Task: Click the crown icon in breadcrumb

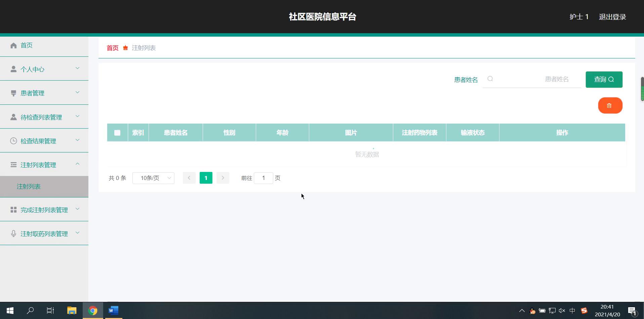Action: pyautogui.click(x=125, y=48)
